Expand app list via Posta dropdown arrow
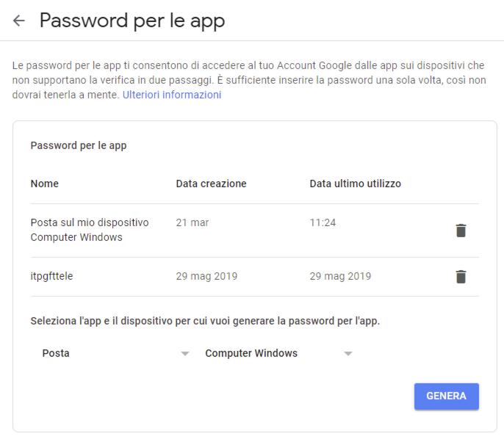The image size is (504, 439). click(185, 354)
